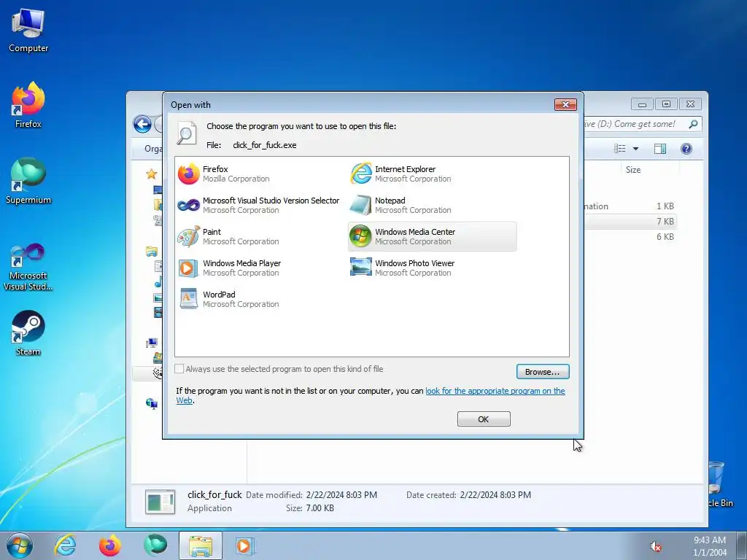The image size is (747, 560).
Task: Click the Libraries icon in Explorer sidebar
Action: coord(152,251)
